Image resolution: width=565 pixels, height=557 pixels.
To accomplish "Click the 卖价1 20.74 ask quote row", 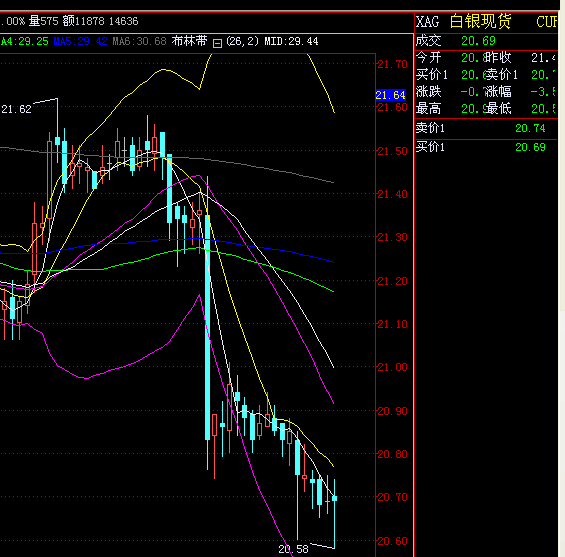I will (486, 128).
